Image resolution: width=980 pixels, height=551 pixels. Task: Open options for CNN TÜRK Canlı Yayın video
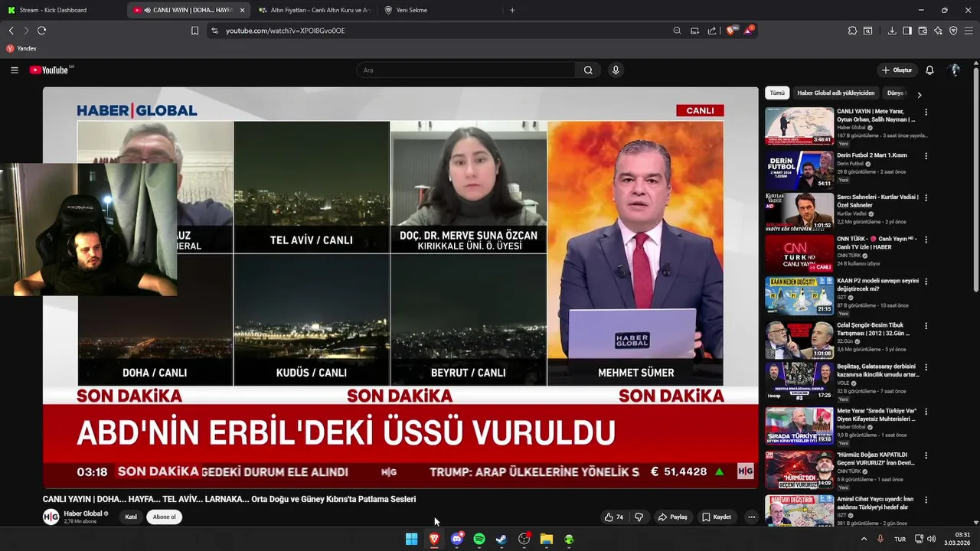pos(926,239)
